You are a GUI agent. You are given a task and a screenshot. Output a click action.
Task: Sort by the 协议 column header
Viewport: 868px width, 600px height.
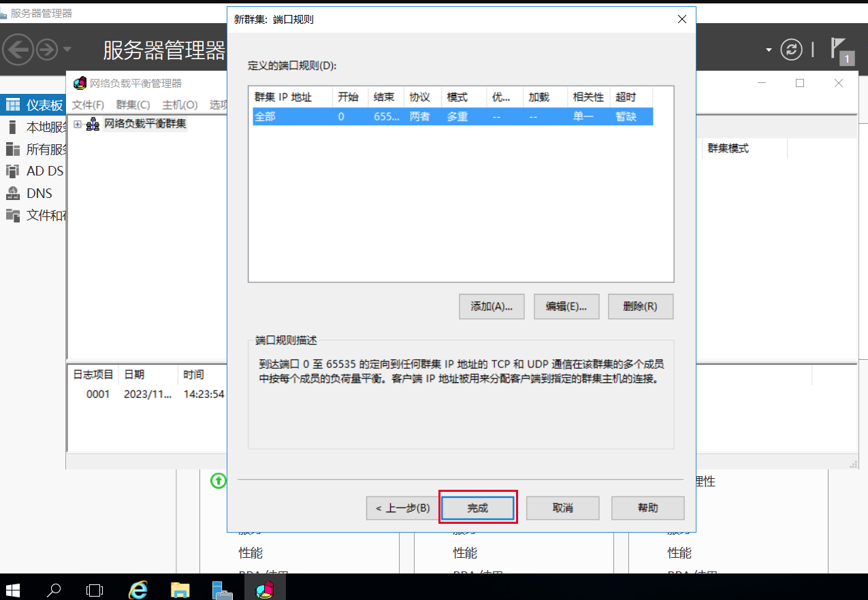(x=421, y=97)
